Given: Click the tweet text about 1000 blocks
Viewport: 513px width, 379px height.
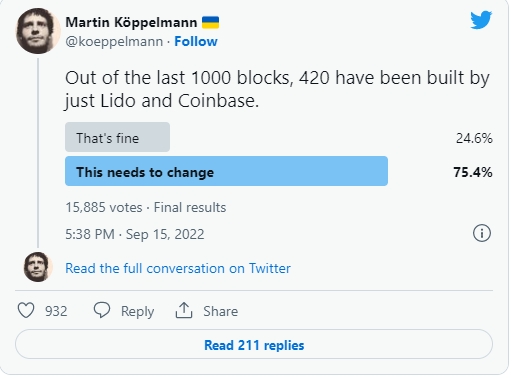Looking at the screenshot, I should [x=277, y=89].
